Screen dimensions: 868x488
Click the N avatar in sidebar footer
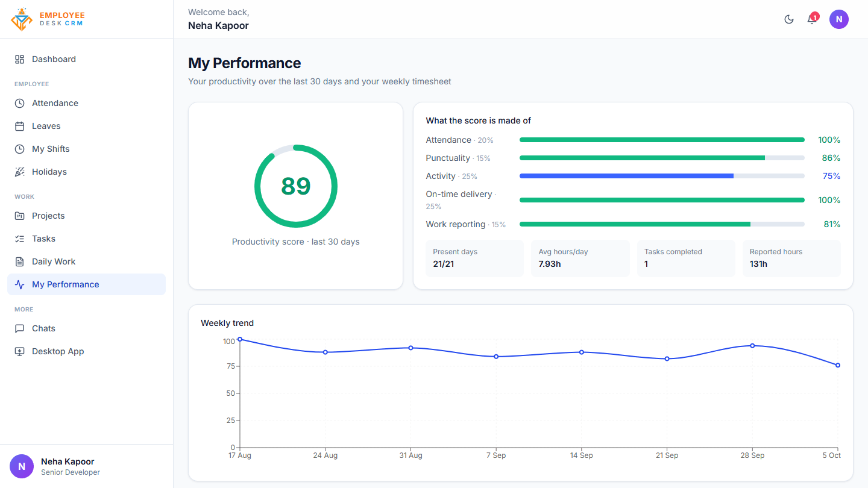tap(22, 466)
